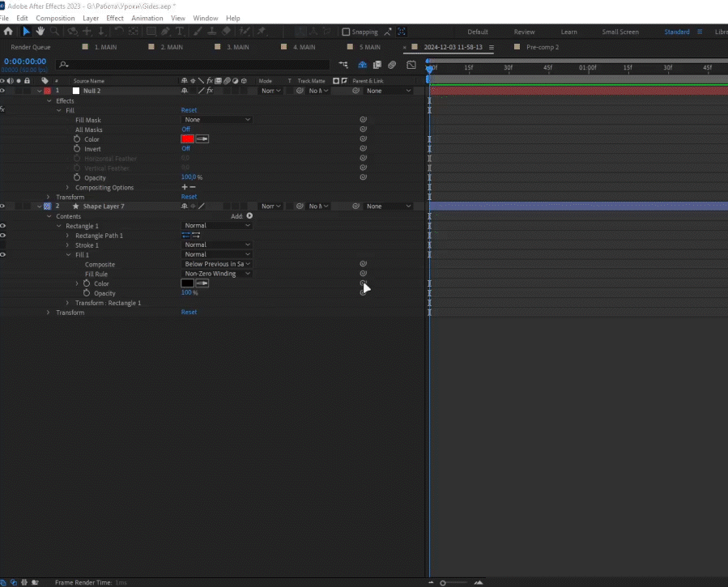The height and width of the screenshot is (587, 728).
Task: Toggle visibility of Rectangle Path 1
Action: 2,236
